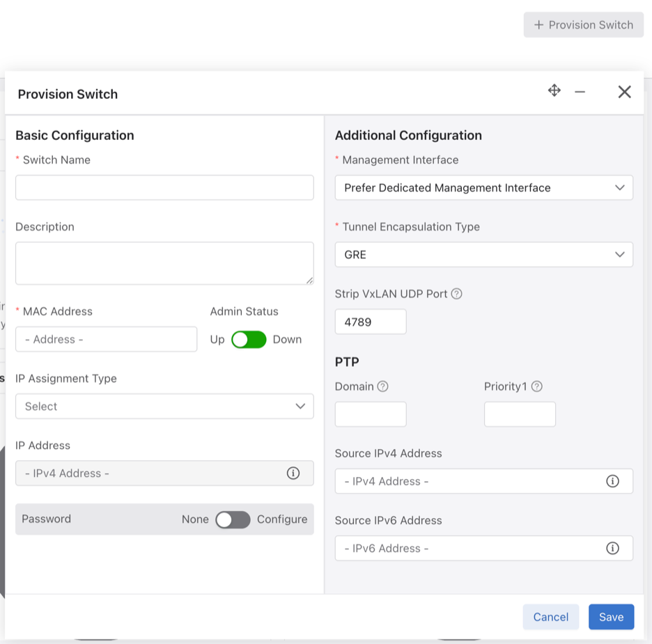Click info icon in IP Address field
This screenshot has width=652, height=644.
coord(293,473)
